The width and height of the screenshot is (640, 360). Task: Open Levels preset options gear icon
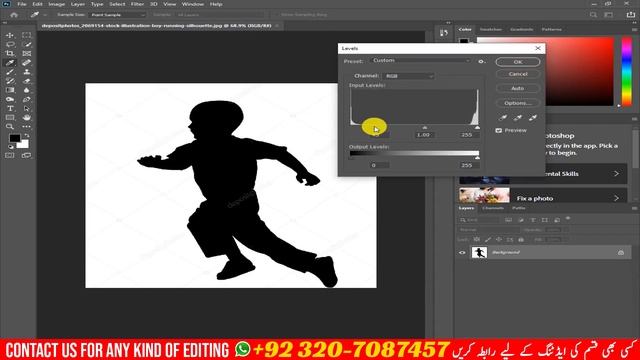481,61
